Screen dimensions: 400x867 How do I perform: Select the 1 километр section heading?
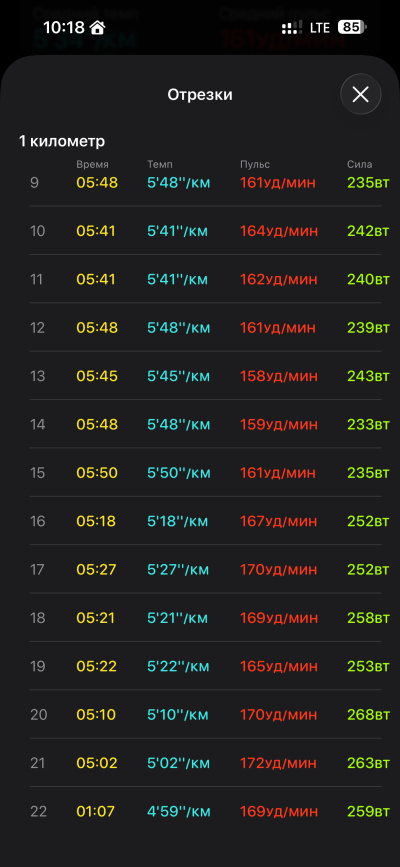[62, 142]
